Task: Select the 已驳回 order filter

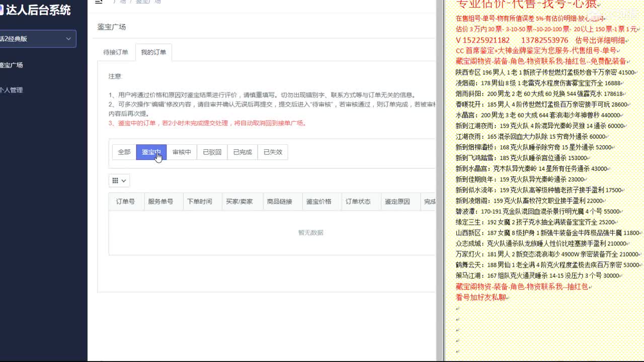Action: click(212, 152)
